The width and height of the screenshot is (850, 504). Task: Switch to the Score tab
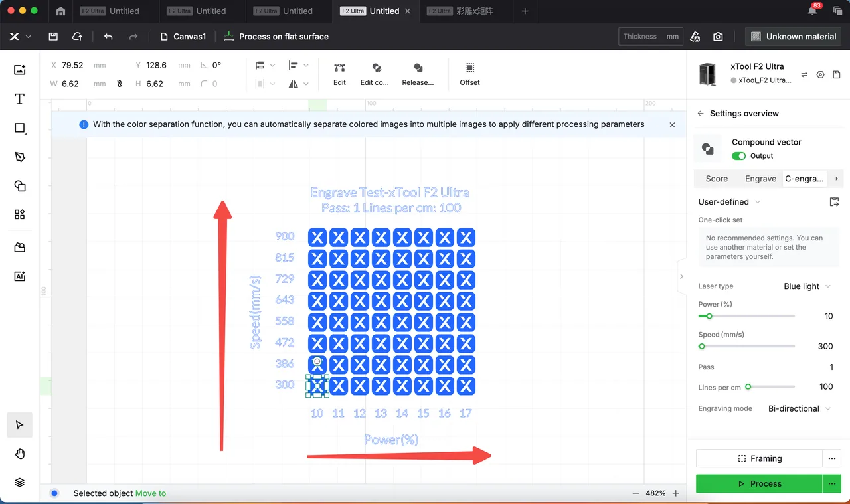pyautogui.click(x=717, y=179)
